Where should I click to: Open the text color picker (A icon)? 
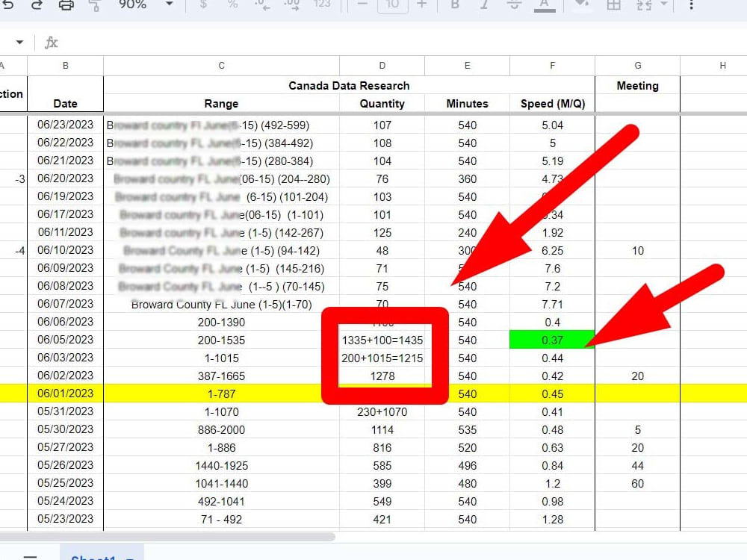coord(545,5)
